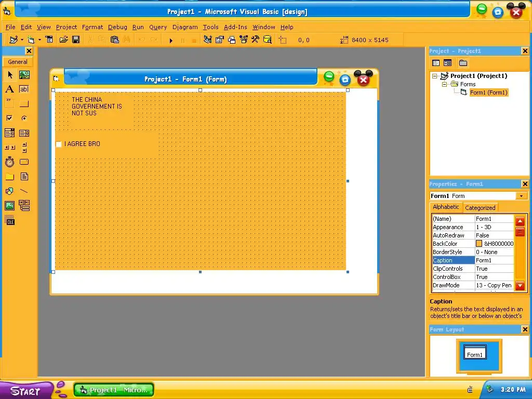The height and width of the screenshot is (399, 532).
Task: Select the BorderStyle property row
Action: [x=473, y=252]
